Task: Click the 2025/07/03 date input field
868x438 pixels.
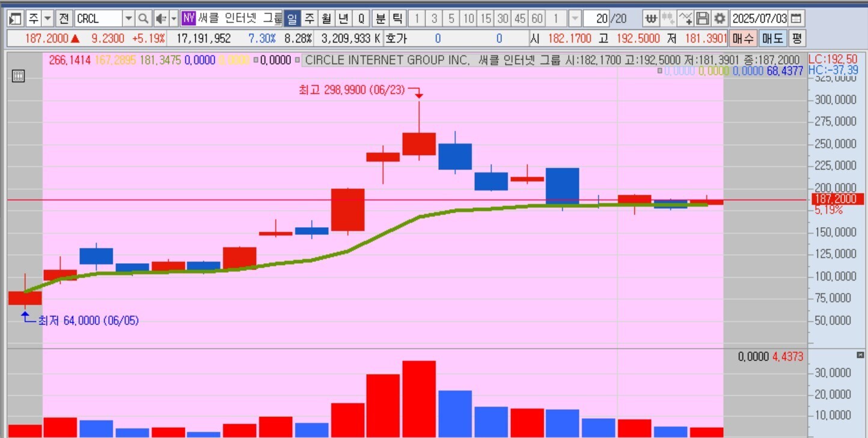Action: tap(759, 19)
